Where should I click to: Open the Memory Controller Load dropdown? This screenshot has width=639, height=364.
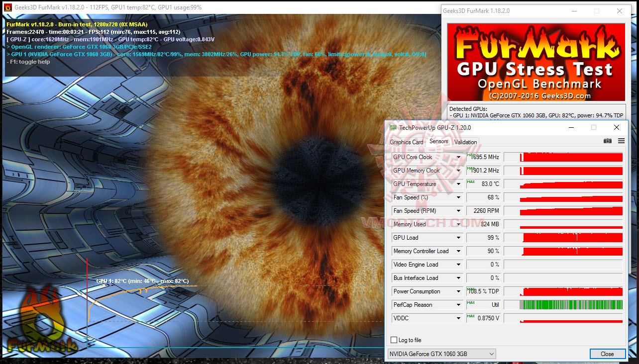[x=459, y=251]
